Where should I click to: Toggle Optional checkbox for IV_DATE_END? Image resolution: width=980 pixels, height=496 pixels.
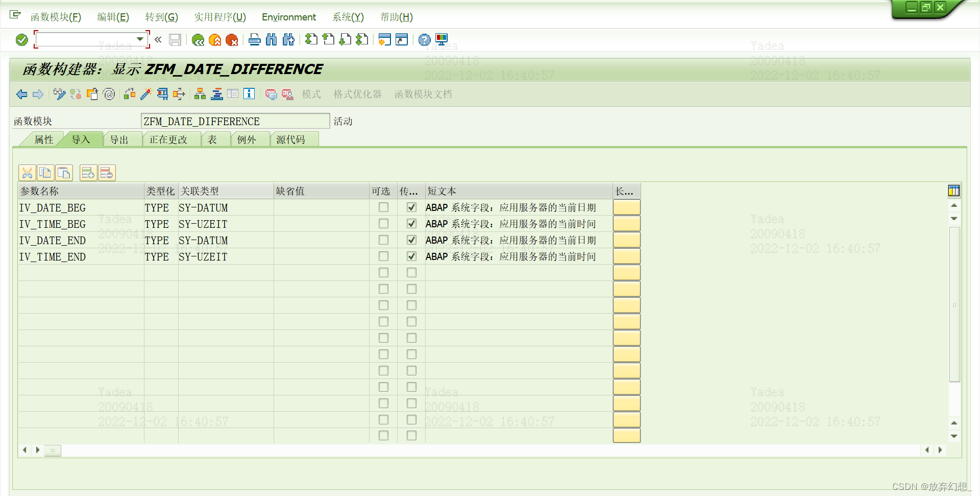click(383, 240)
